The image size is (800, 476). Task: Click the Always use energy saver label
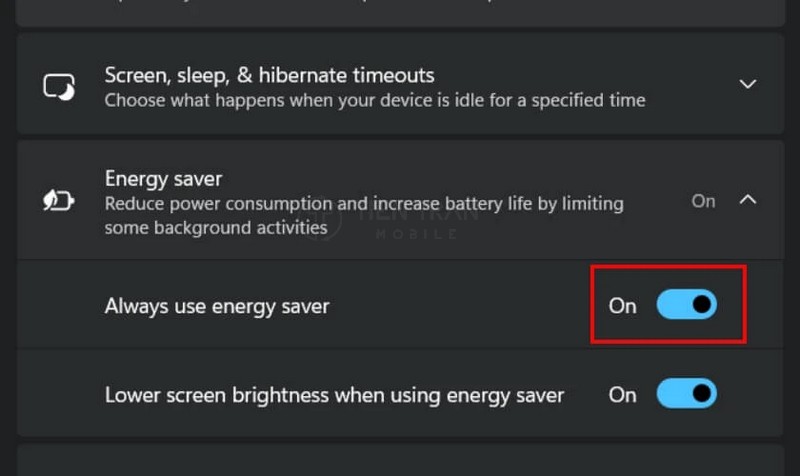coord(216,306)
